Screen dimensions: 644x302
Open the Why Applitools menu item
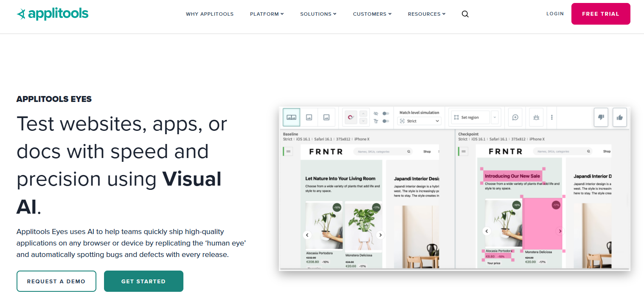(210, 14)
